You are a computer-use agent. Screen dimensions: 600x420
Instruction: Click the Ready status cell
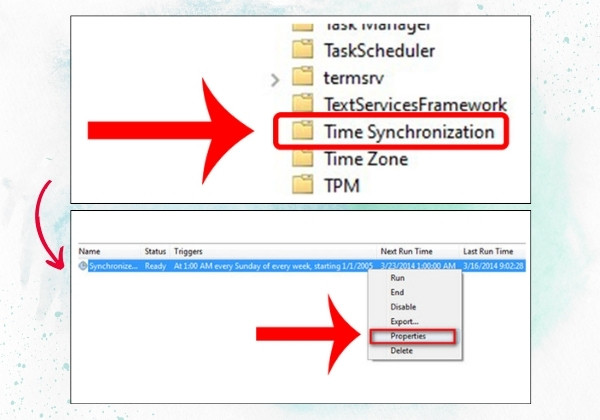click(x=155, y=266)
